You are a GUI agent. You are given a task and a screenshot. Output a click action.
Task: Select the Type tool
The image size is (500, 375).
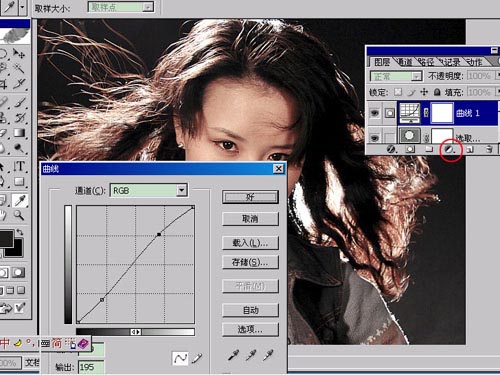pyautogui.click(x=19, y=166)
